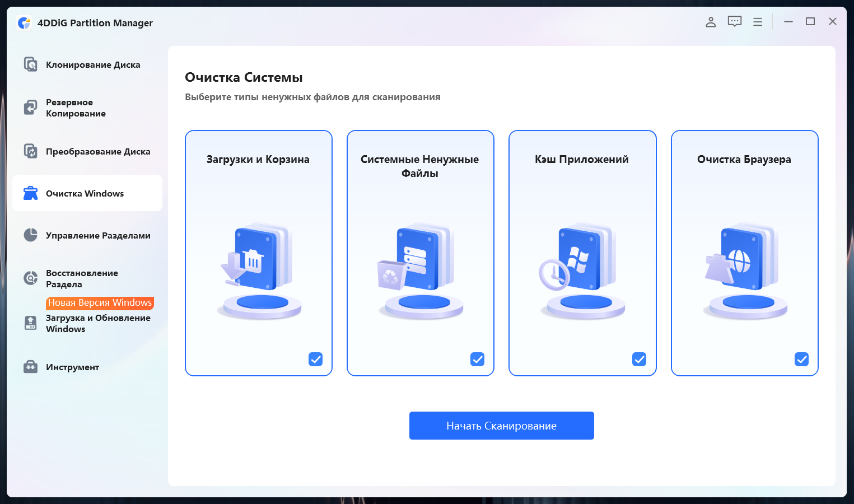Open the Инструмент section
This screenshot has height=504, width=854.
87,367
